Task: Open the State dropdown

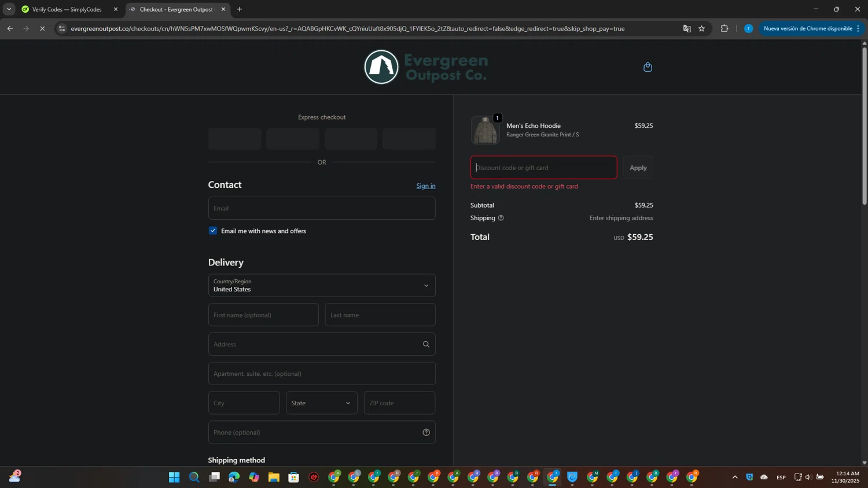Action: pos(322,403)
